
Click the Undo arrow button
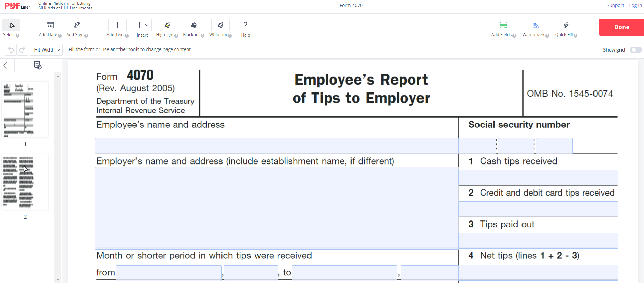click(11, 50)
